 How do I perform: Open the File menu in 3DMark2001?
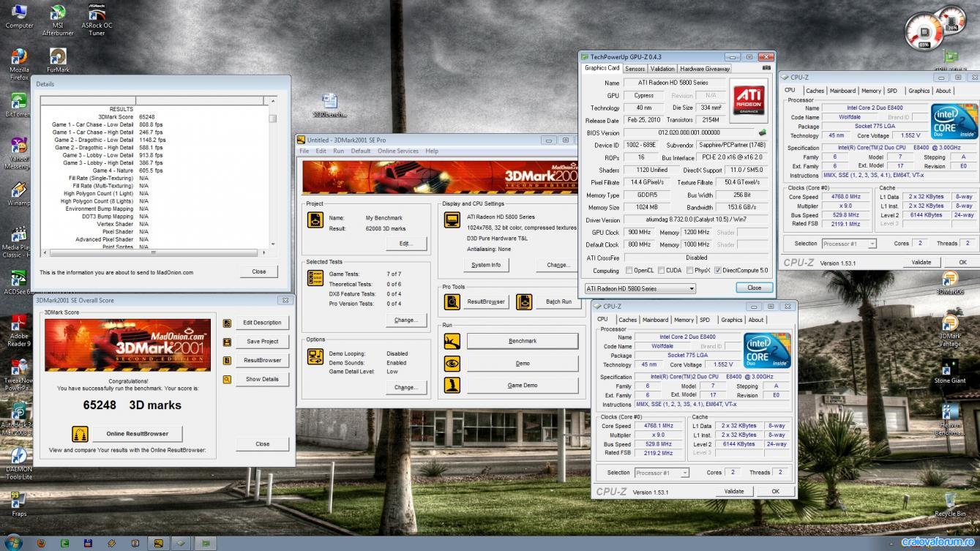click(304, 151)
